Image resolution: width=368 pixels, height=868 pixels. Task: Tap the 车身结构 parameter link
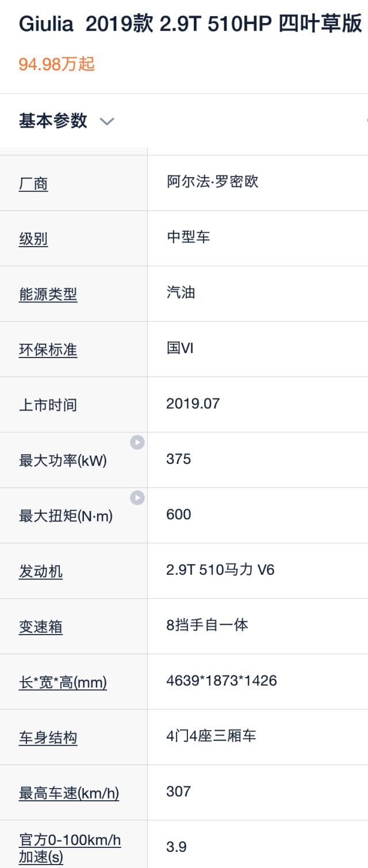(48, 738)
